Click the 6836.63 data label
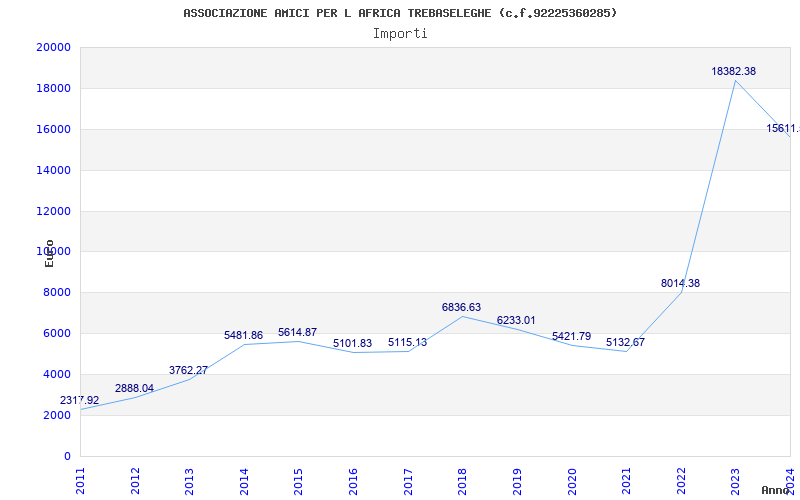 tap(461, 308)
